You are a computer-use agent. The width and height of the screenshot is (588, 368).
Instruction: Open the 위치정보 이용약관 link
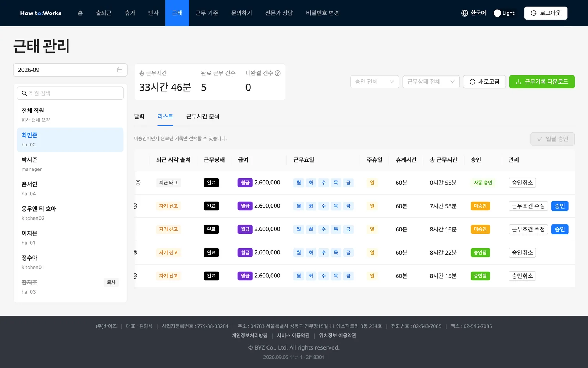pos(337,335)
